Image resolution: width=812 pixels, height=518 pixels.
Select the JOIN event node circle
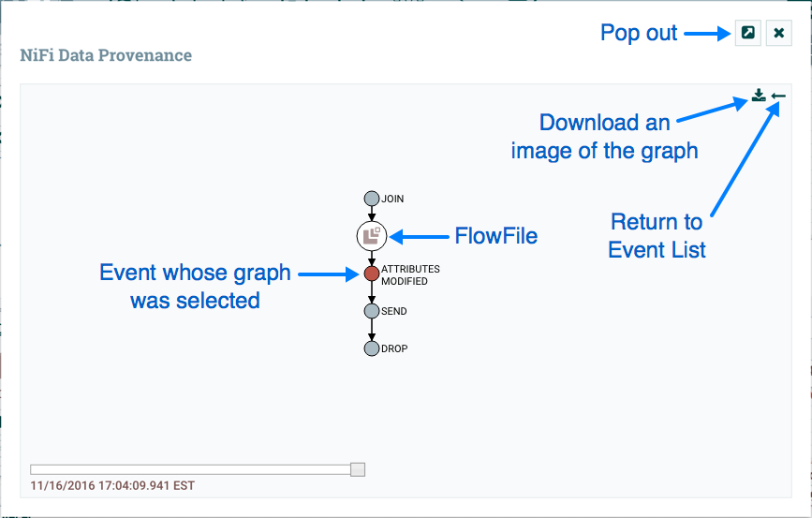coord(371,199)
